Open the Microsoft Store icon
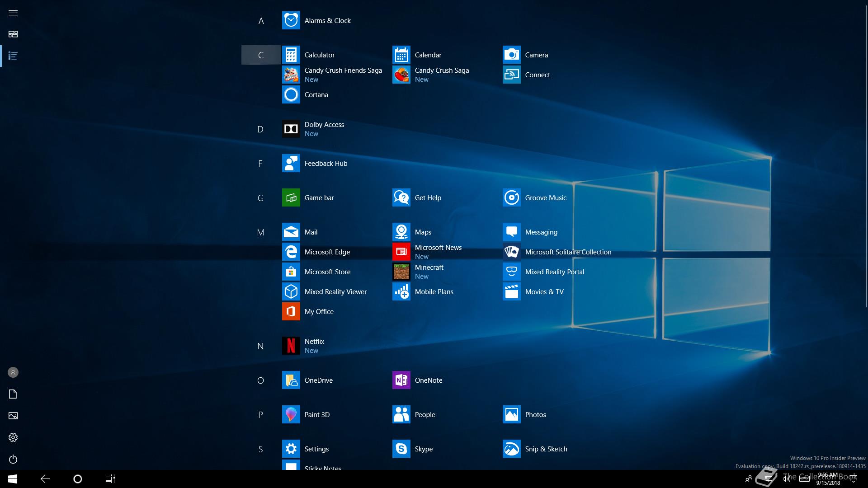This screenshot has width=868, height=488. click(x=291, y=272)
